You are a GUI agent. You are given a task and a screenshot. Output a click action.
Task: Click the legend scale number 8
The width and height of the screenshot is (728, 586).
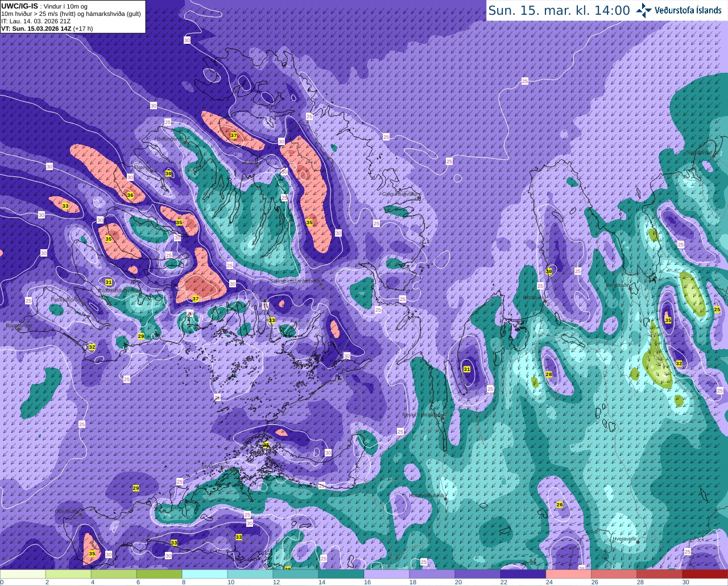pos(184,582)
